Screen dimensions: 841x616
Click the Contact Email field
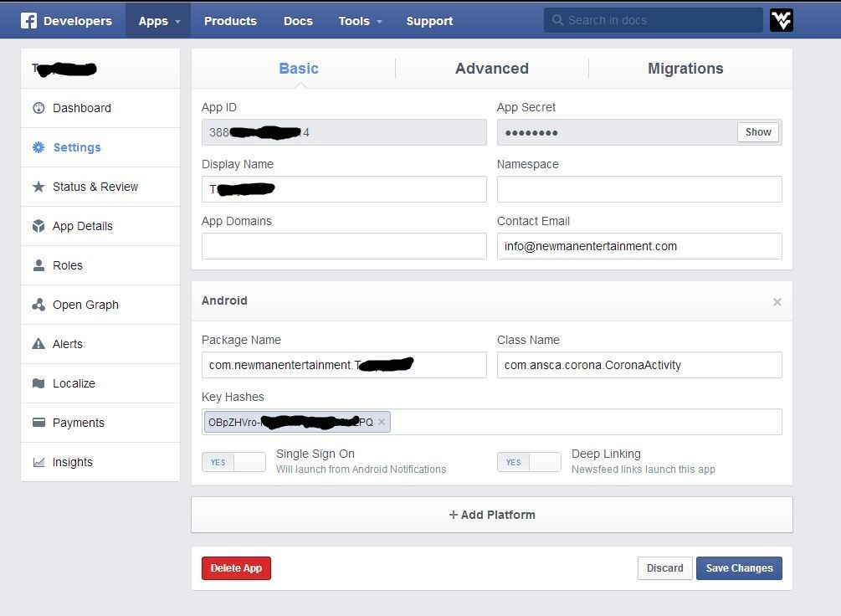point(639,246)
